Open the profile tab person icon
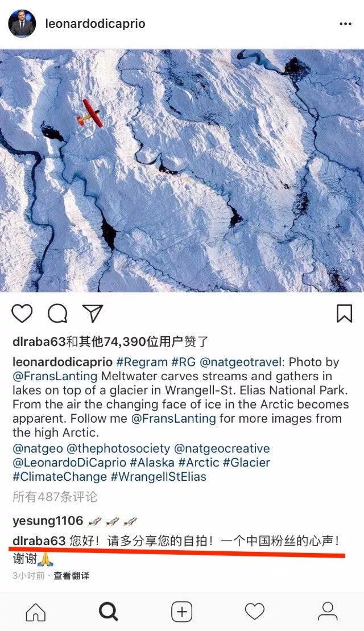Screen dimensions: 364x631 [x=328, y=612]
